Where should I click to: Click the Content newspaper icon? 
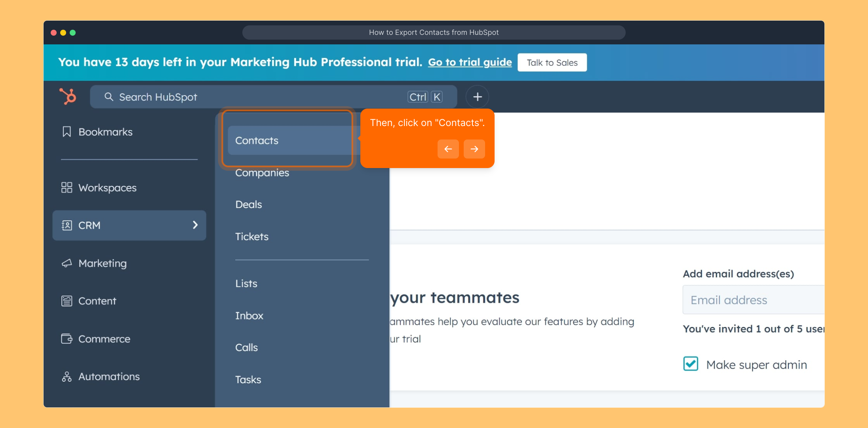tap(67, 301)
